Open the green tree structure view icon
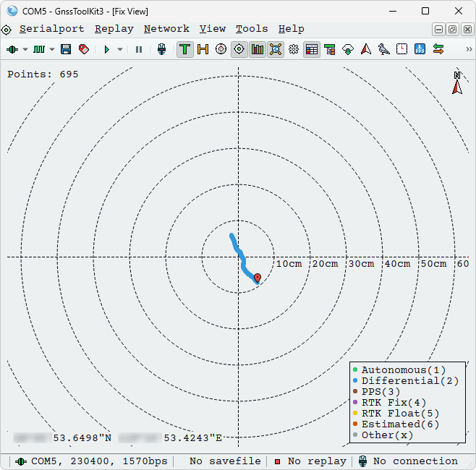Viewport: 476px width, 470px height. tap(330, 49)
